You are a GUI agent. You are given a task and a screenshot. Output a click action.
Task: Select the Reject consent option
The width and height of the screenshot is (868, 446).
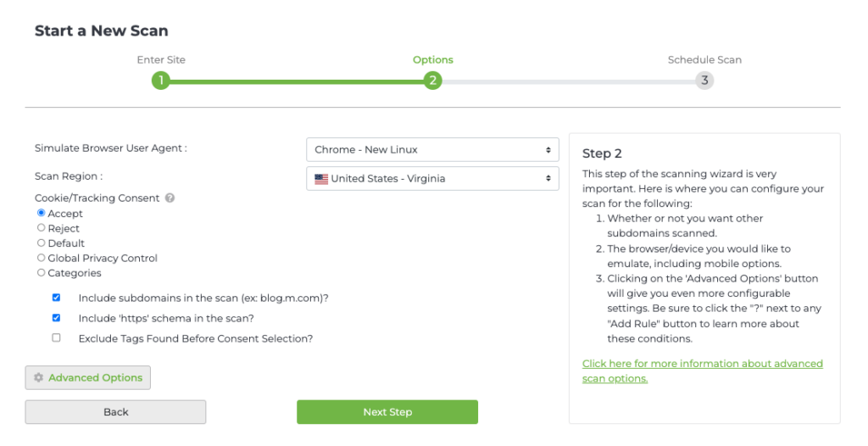pyautogui.click(x=42, y=228)
